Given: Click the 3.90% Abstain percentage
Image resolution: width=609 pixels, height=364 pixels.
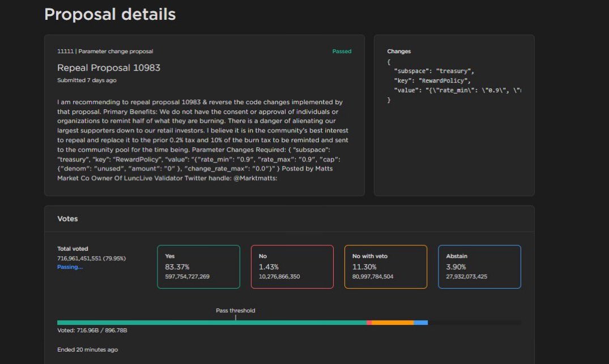Looking at the screenshot, I should coord(456,267).
